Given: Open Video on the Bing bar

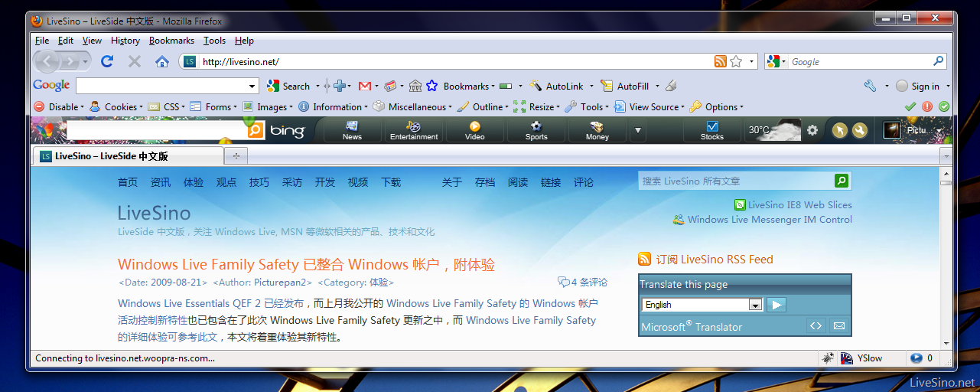Looking at the screenshot, I should pyautogui.click(x=474, y=130).
